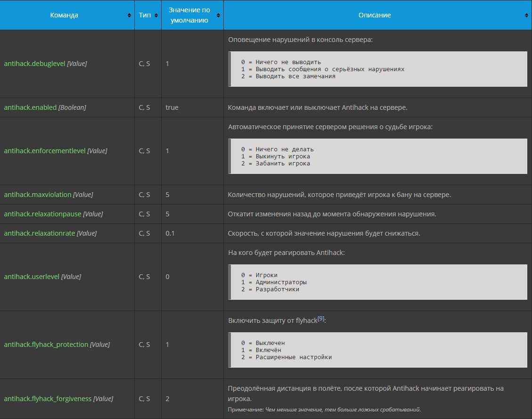Click the Тип header label
Viewport: 532px width, 419px height.
tap(145, 15)
